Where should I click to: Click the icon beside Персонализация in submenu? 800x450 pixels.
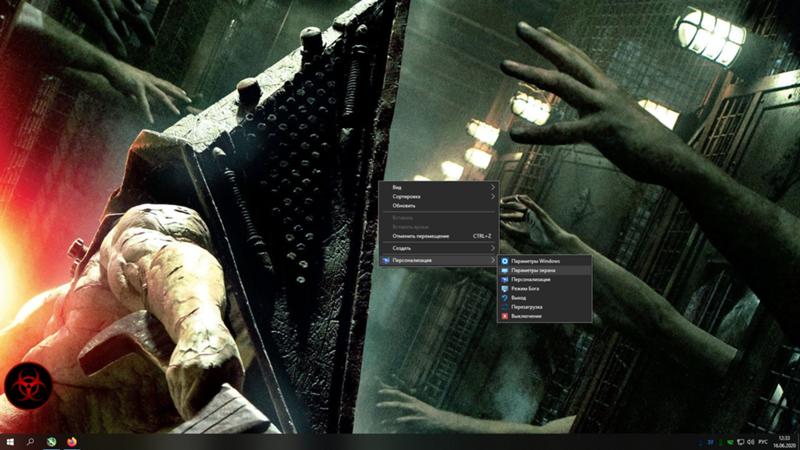[505, 280]
